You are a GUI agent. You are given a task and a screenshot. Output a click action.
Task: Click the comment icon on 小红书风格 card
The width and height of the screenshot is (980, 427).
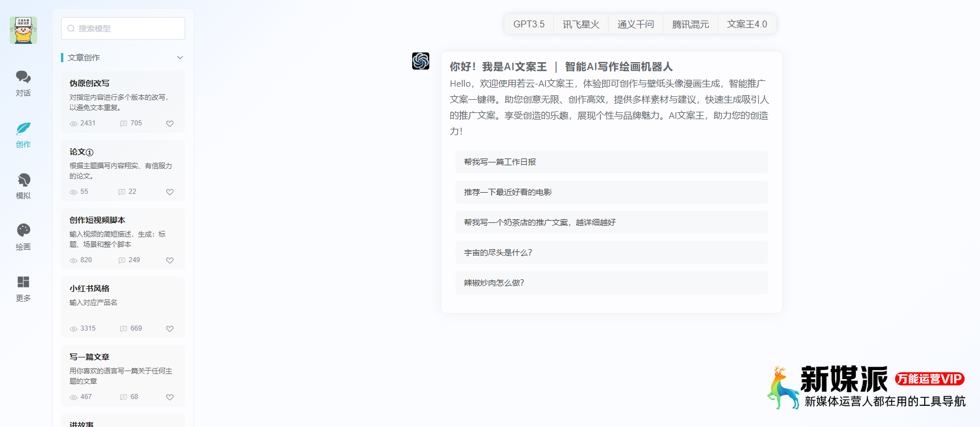(123, 329)
